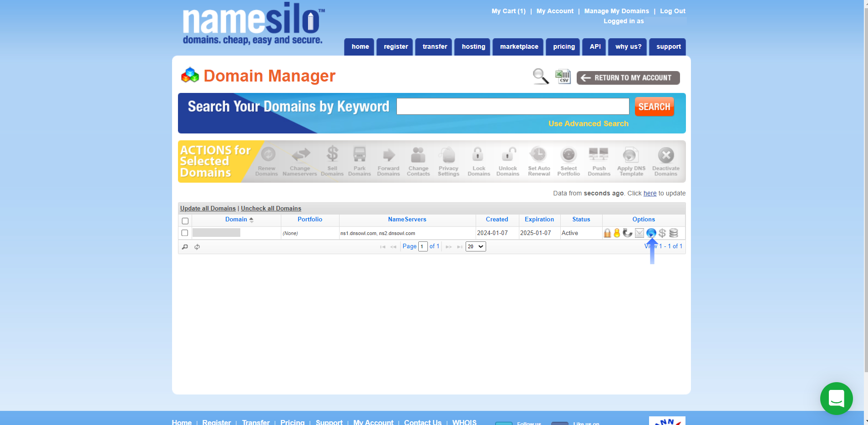Open Manage My Domains top link
868x425 pixels.
(616, 11)
